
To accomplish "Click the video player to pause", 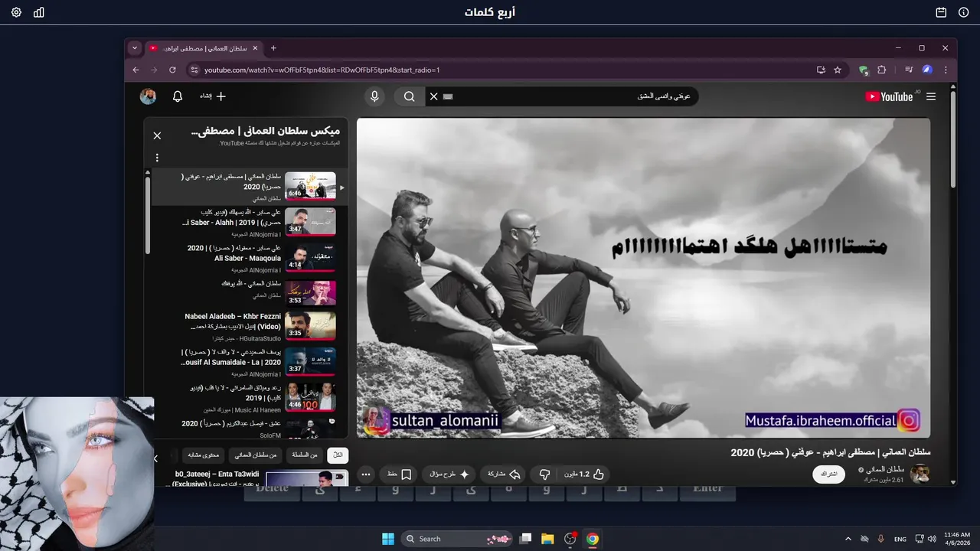I will (643, 278).
